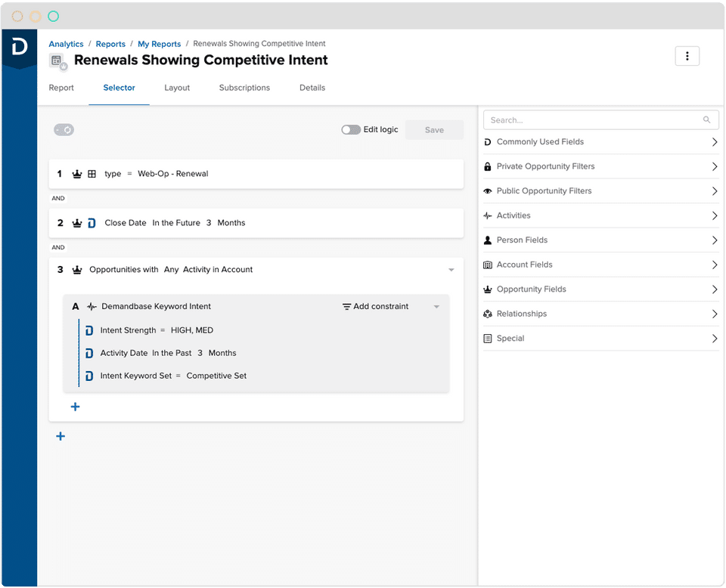Viewport: 726px width, 588px height.
Task: Focus the field Search box
Action: 601,120
